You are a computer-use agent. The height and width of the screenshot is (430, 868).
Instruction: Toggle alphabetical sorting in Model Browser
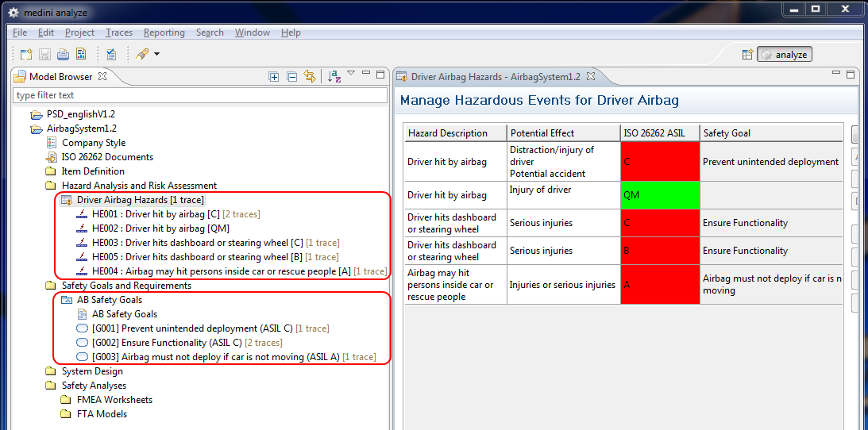[x=335, y=77]
